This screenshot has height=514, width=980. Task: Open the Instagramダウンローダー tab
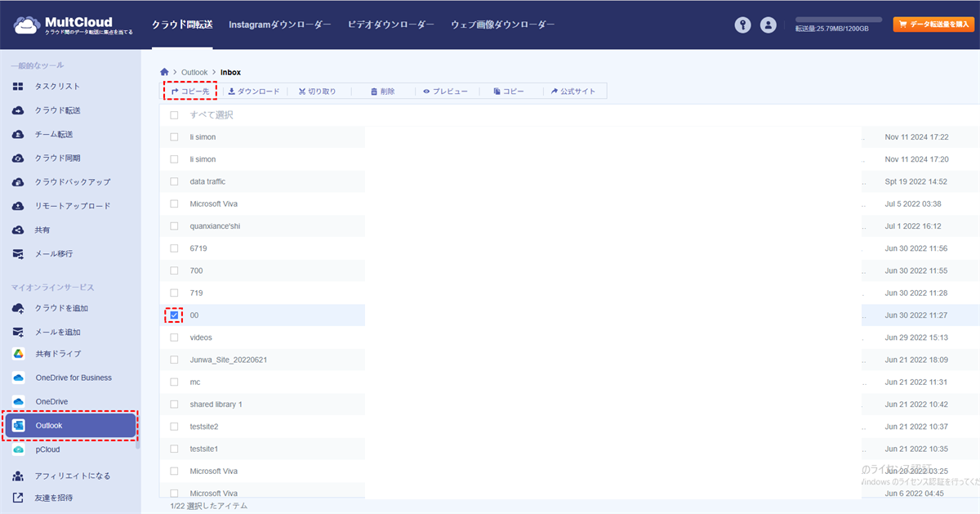(x=280, y=25)
